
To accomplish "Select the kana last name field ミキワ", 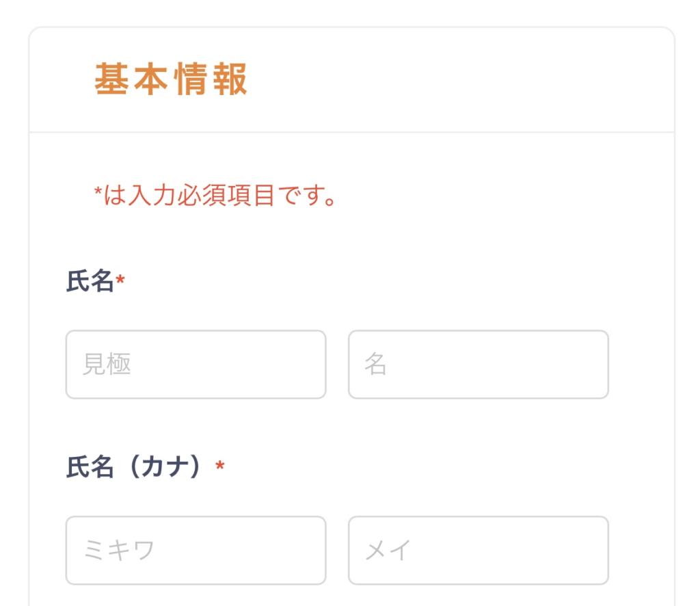I will [196, 551].
